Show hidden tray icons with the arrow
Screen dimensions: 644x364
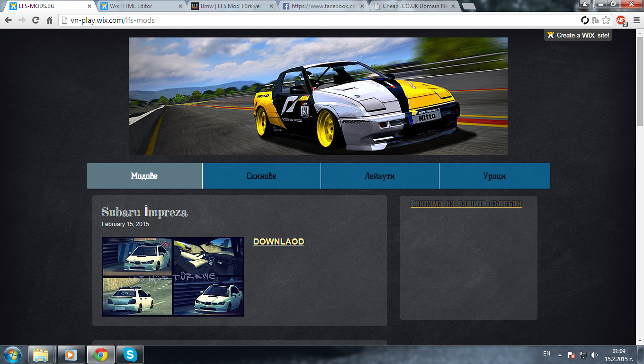[560, 355]
